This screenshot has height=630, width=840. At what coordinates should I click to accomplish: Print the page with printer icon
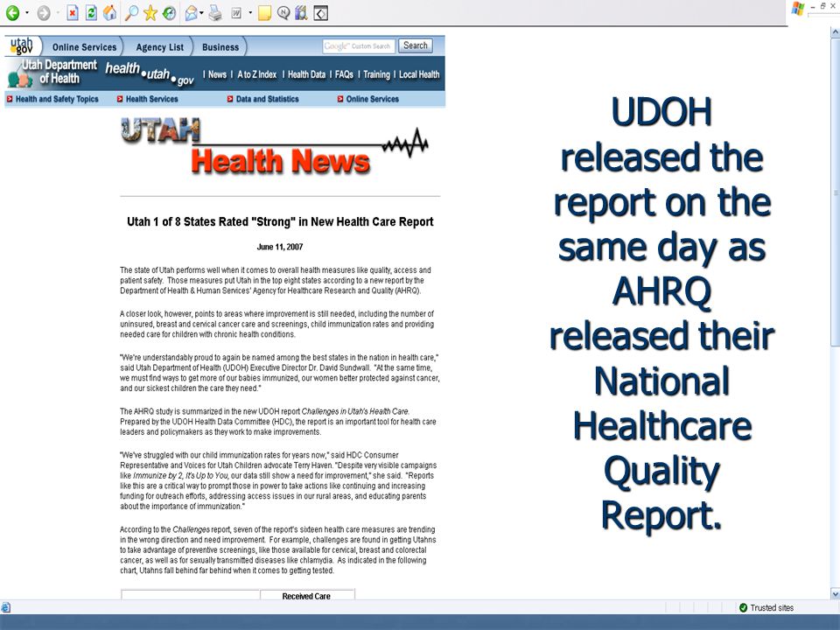coord(215,13)
